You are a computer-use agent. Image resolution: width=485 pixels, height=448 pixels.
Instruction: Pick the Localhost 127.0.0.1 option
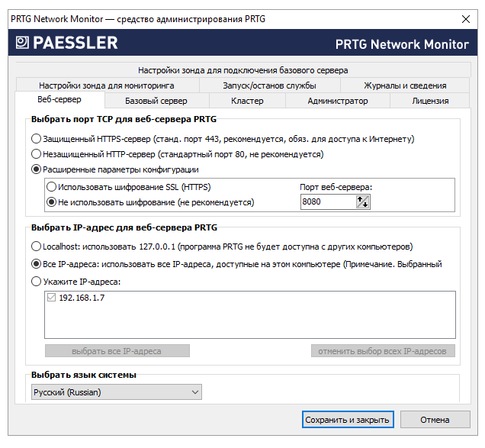click(37, 247)
